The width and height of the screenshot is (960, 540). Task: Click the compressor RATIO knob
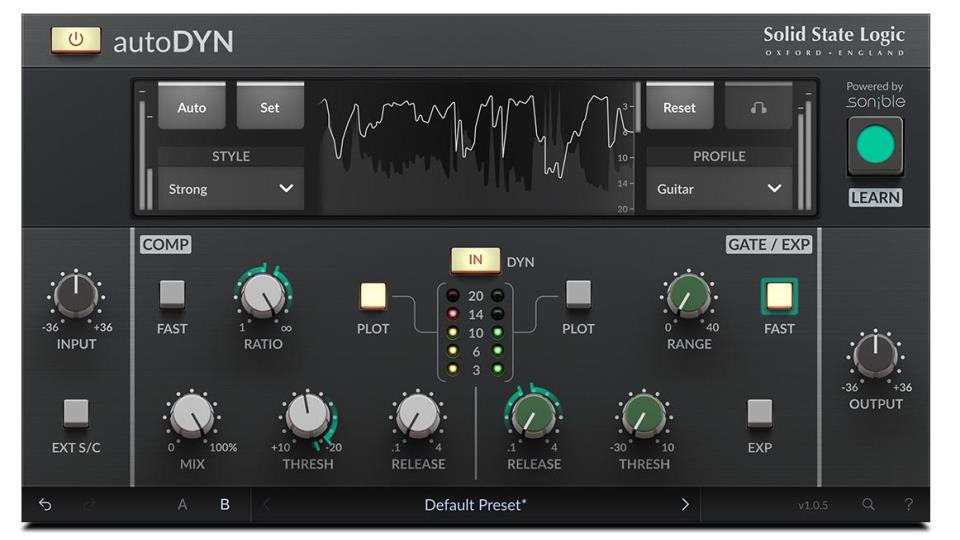coord(263,296)
